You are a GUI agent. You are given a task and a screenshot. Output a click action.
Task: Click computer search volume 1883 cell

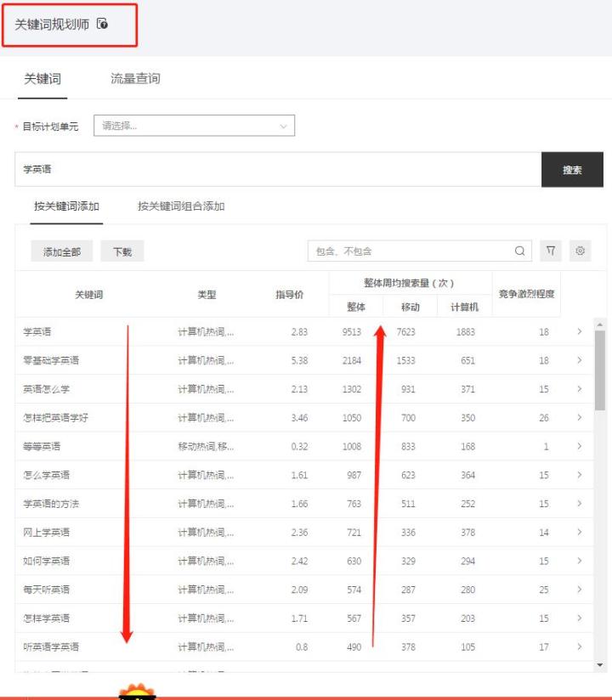click(466, 331)
